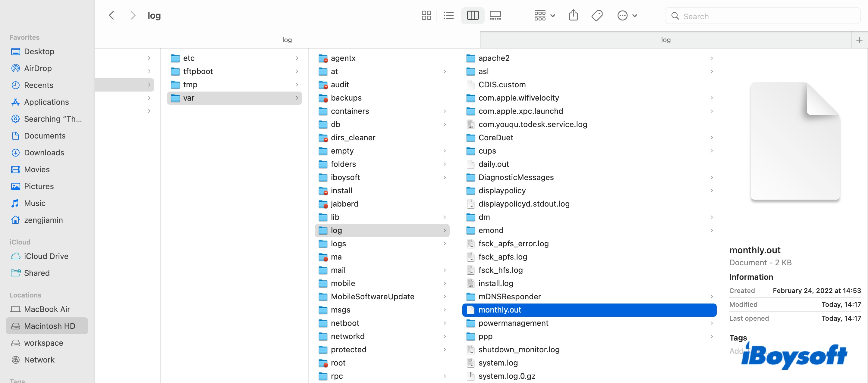Open the group-by options dropdown
Image resolution: width=868 pixels, height=383 pixels.
point(544,15)
